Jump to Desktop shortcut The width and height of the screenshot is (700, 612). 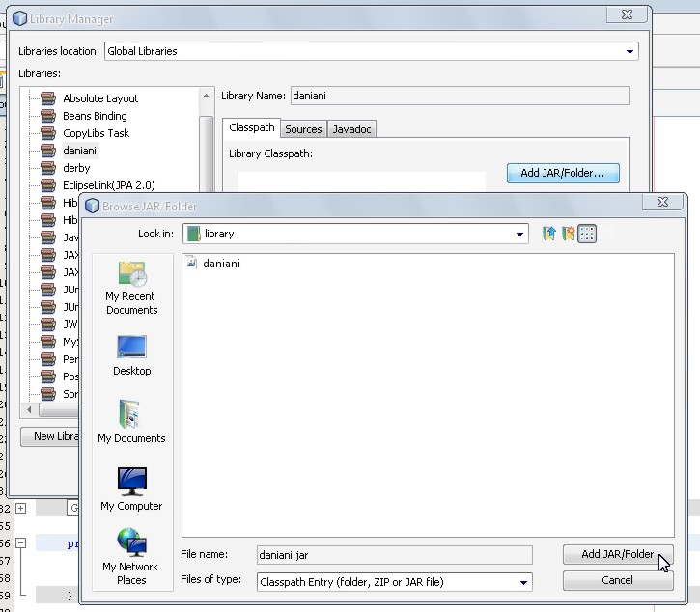[x=131, y=355]
